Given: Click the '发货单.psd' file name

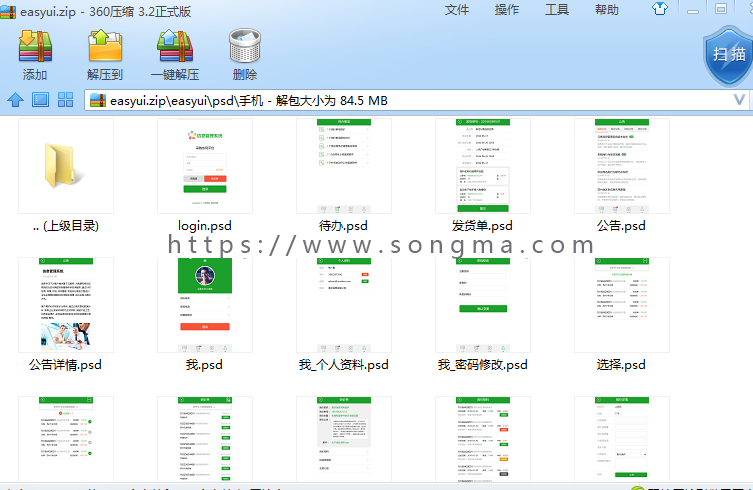Looking at the screenshot, I should (x=482, y=226).
